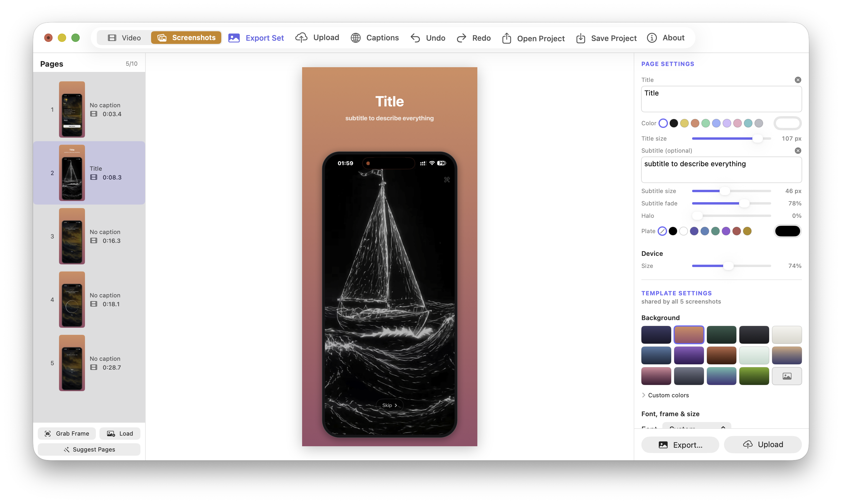Open the black custom plate color well

[x=787, y=231]
